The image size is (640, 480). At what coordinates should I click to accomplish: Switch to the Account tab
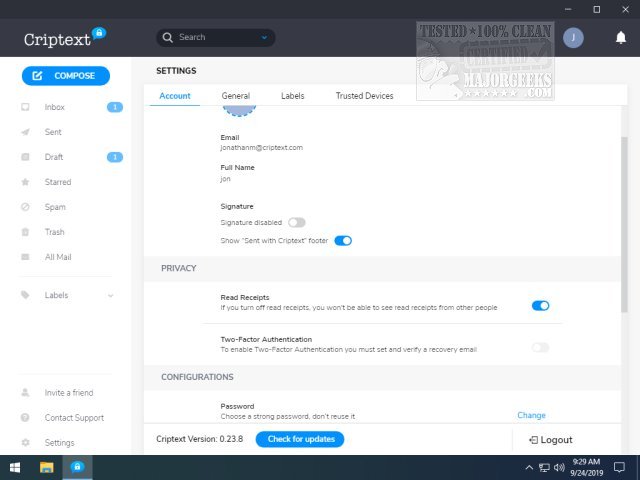[x=175, y=96]
